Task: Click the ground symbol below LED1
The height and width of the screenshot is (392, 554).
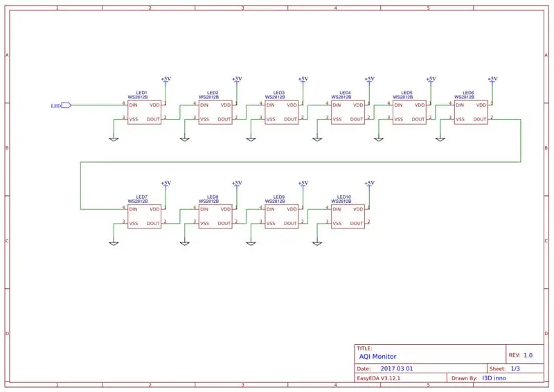Action: (x=114, y=140)
